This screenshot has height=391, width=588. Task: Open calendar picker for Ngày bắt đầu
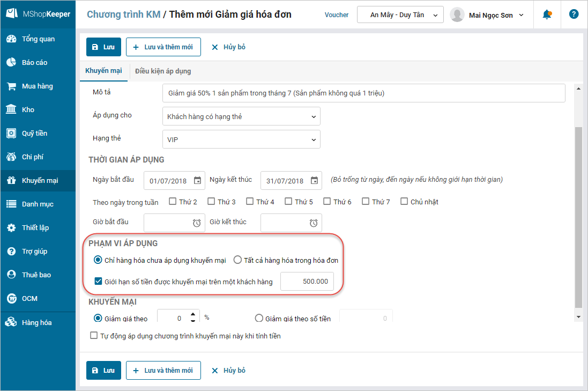click(197, 181)
